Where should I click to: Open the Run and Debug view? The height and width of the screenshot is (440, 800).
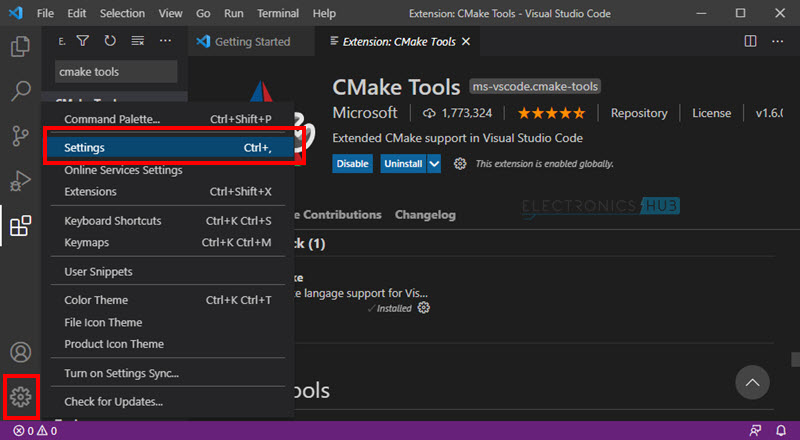[20, 181]
